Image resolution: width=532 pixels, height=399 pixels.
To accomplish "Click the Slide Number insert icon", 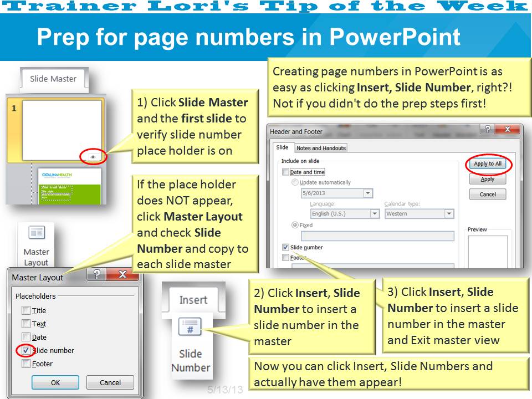I will click(190, 326).
